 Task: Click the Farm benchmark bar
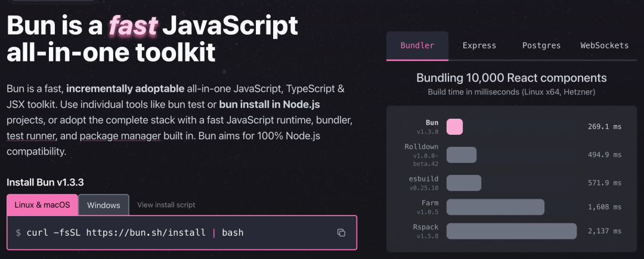(x=495, y=206)
